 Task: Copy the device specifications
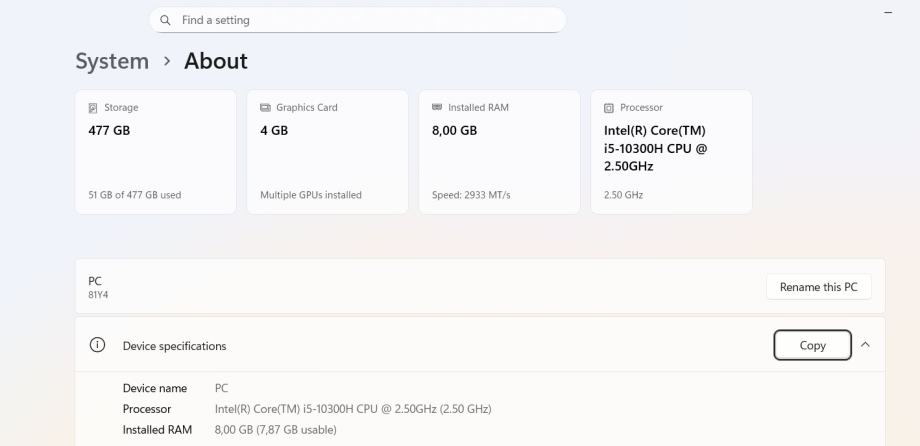point(812,345)
